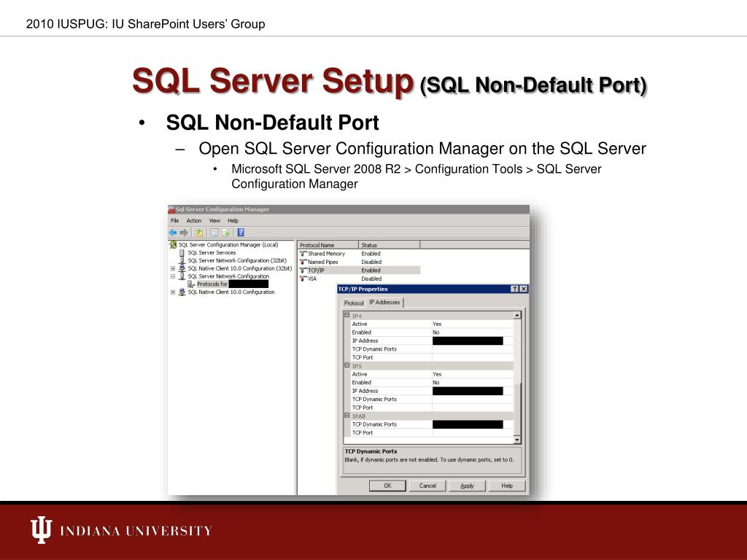Click the SQL Server Services tree icon

click(x=182, y=253)
